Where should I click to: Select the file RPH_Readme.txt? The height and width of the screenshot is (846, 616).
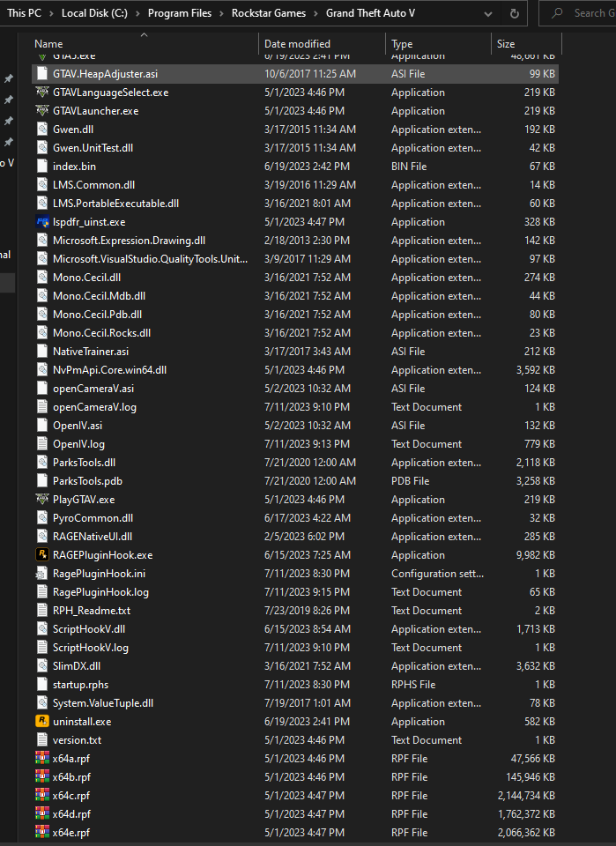[295, 610]
